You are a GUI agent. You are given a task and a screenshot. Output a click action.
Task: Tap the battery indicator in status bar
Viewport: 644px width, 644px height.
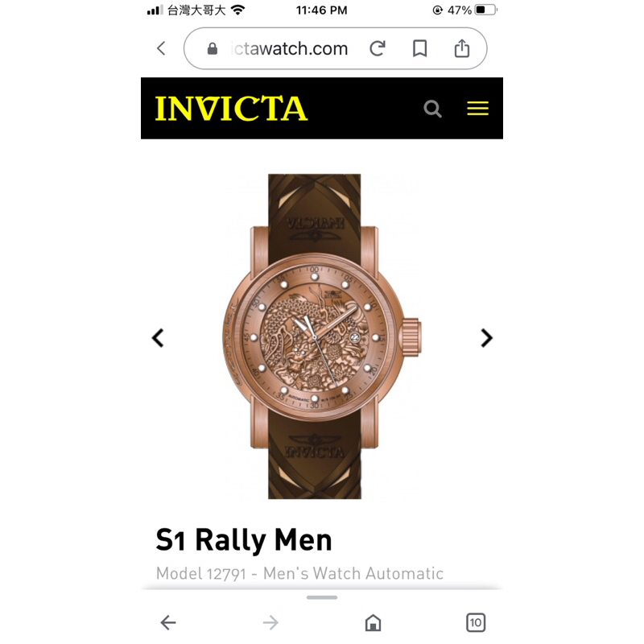486,10
